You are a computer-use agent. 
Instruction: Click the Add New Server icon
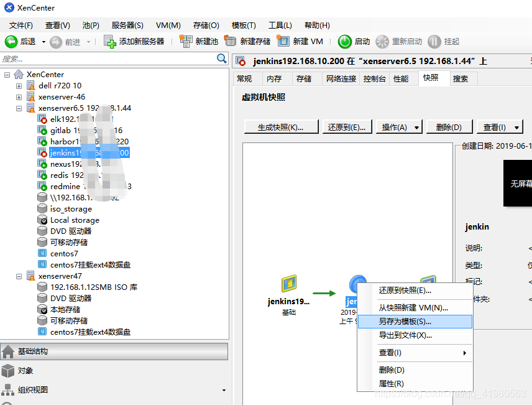(x=109, y=42)
